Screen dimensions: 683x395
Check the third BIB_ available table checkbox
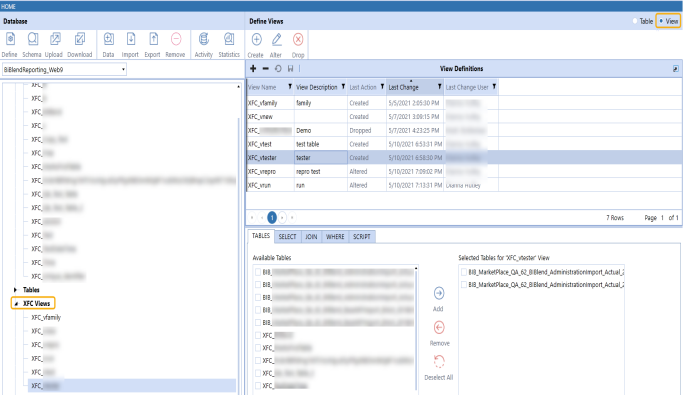point(258,297)
